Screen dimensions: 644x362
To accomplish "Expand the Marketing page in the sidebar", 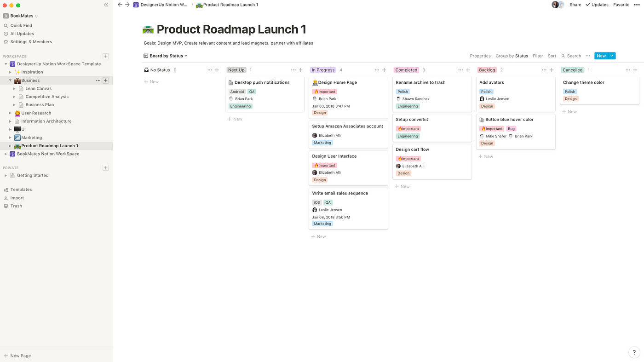I will point(10,137).
